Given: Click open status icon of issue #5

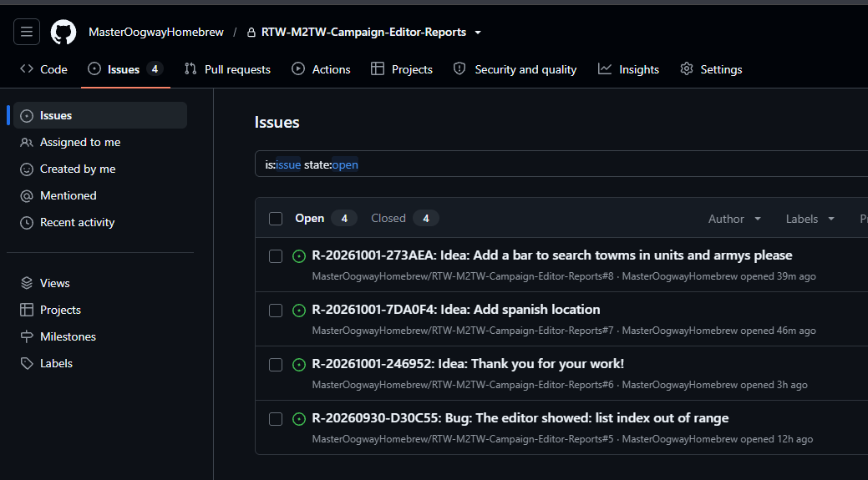Looking at the screenshot, I should coord(299,418).
